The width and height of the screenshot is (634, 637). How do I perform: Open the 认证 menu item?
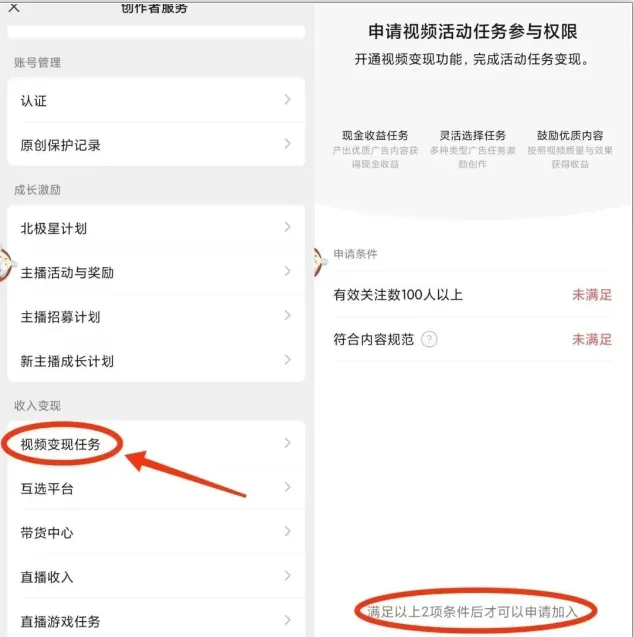click(x=156, y=100)
